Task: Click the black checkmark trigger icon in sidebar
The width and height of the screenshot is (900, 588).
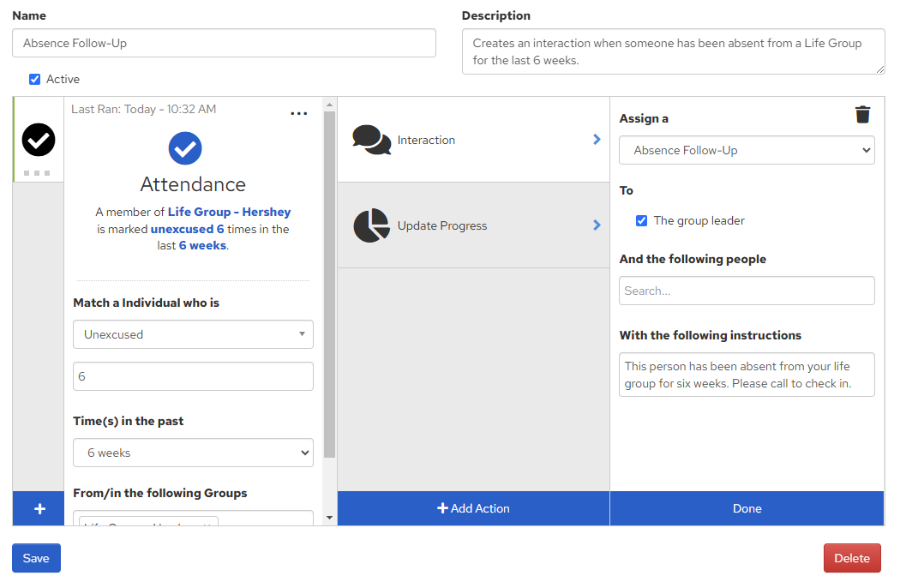Action: [x=38, y=139]
